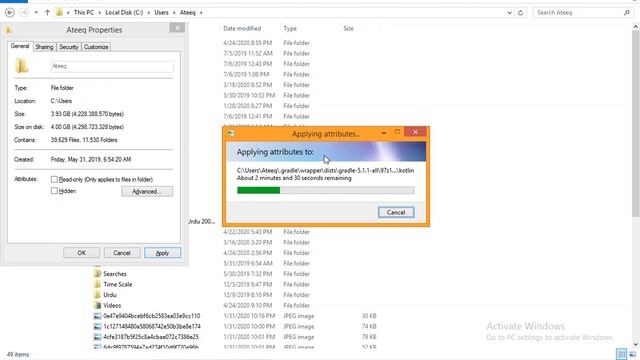Click the search magnifier icon
Image resolution: width=640 pixels, height=360 pixels.
click(x=627, y=13)
